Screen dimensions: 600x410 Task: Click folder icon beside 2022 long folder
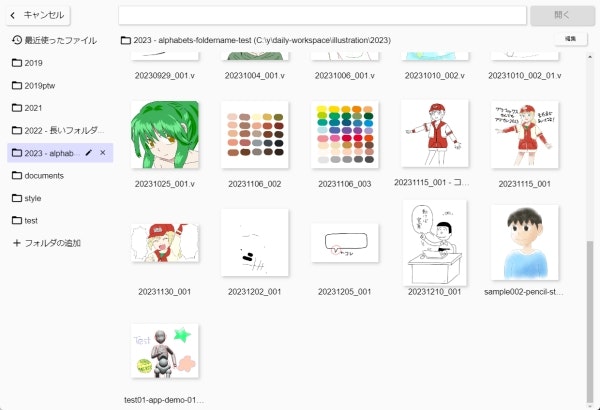pyautogui.click(x=16, y=131)
